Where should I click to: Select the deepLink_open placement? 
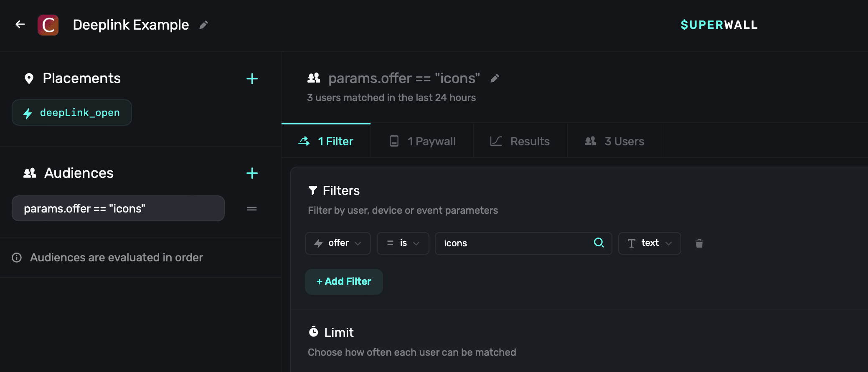pos(72,113)
